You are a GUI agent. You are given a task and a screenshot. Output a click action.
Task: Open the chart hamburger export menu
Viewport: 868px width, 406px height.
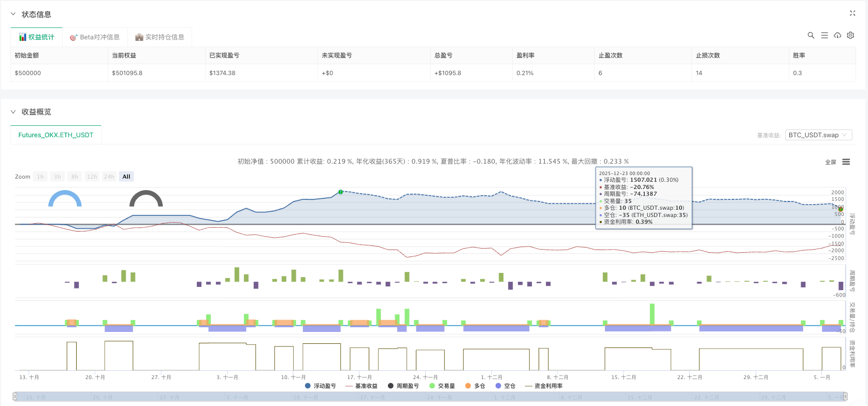(846, 162)
